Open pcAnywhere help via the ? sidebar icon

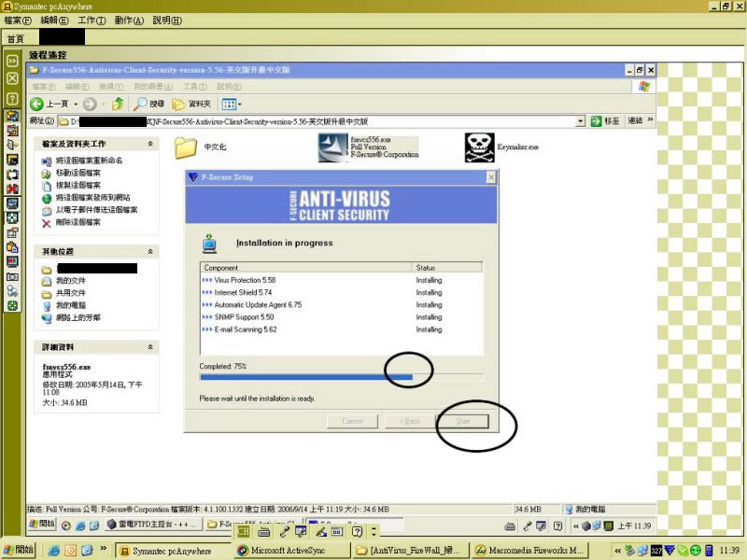click(12, 99)
